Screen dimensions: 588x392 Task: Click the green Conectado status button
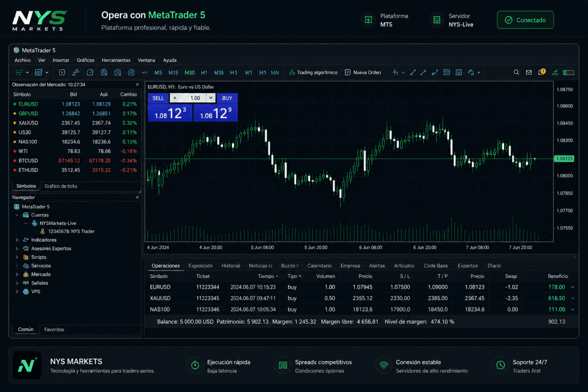click(525, 20)
